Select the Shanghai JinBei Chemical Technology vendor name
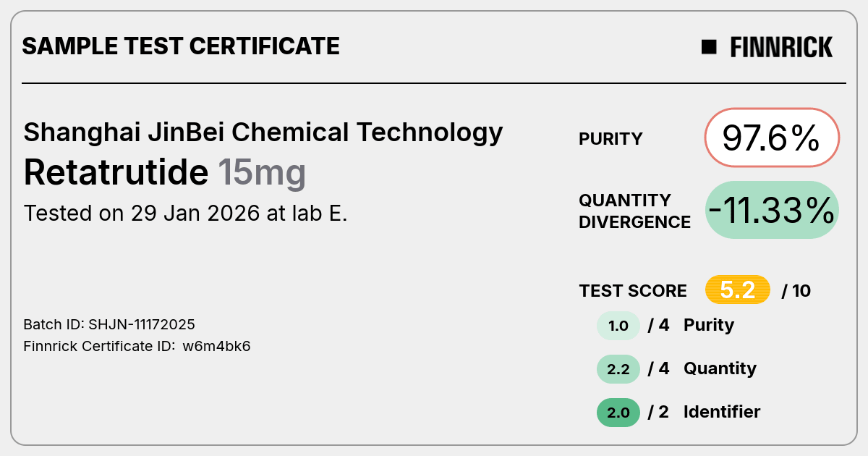This screenshot has height=456, width=868. click(x=263, y=132)
